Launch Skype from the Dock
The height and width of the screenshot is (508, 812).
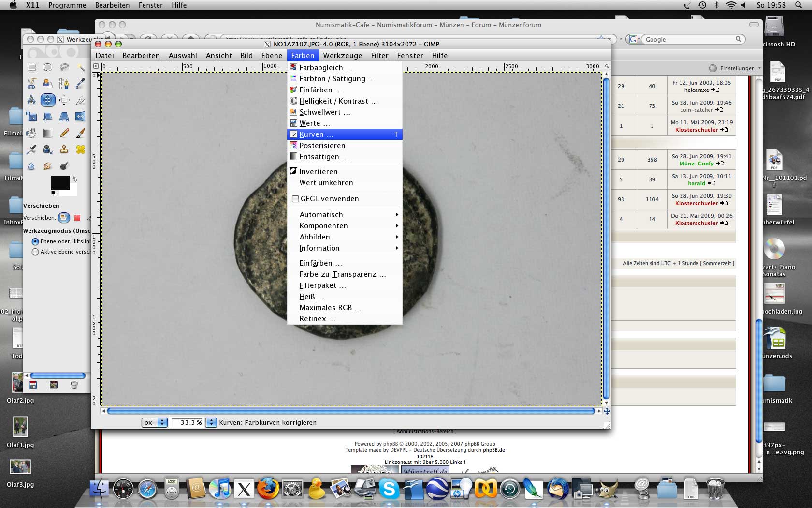coord(389,489)
